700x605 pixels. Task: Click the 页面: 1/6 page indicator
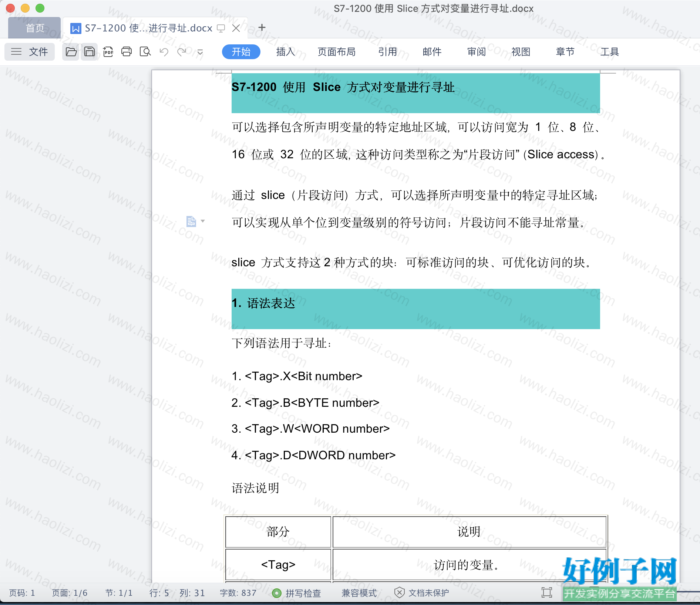point(70,593)
